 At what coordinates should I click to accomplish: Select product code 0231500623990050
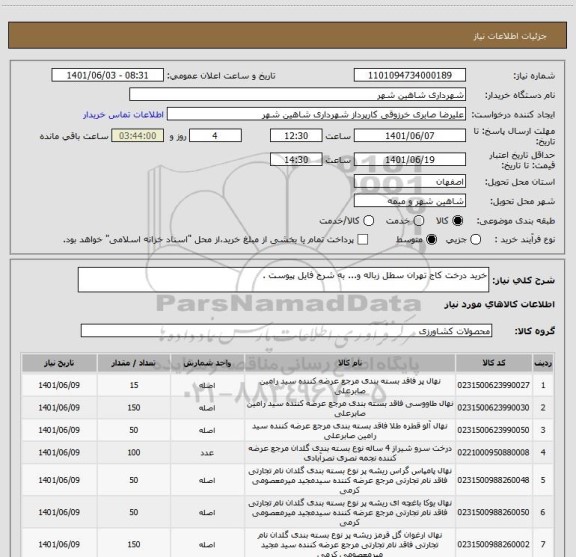point(493,430)
